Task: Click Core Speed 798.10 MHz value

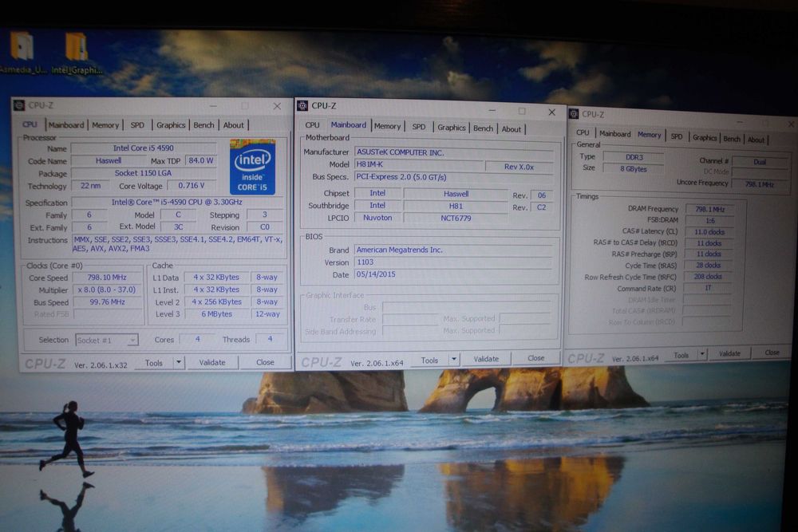Action: pos(107,278)
